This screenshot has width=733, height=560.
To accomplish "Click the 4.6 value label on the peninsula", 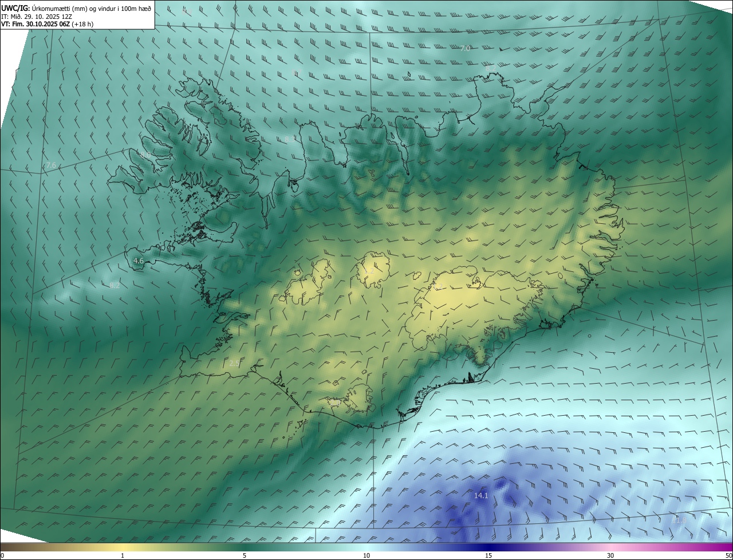I will pos(138,261).
